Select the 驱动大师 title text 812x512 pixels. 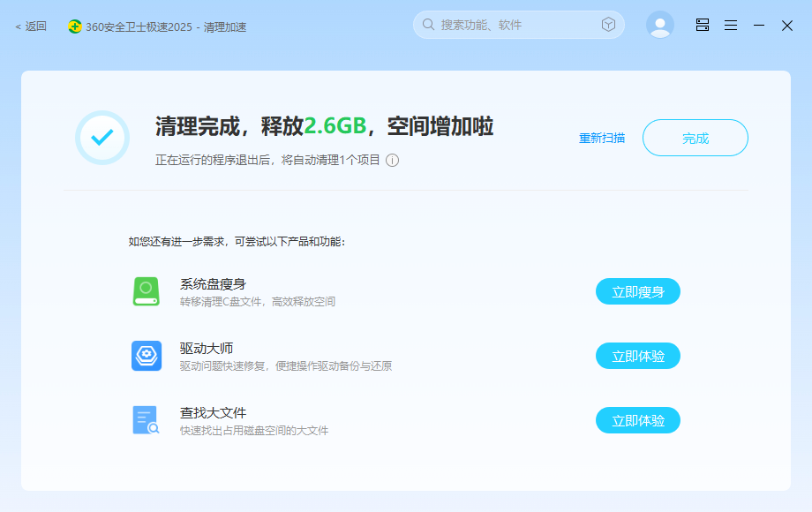[x=207, y=349]
